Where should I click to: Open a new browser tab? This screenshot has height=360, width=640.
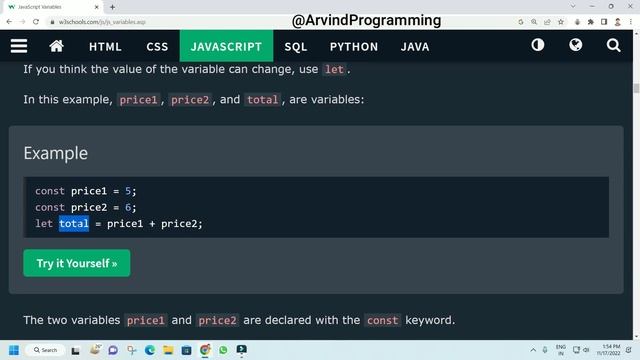[x=112, y=7]
